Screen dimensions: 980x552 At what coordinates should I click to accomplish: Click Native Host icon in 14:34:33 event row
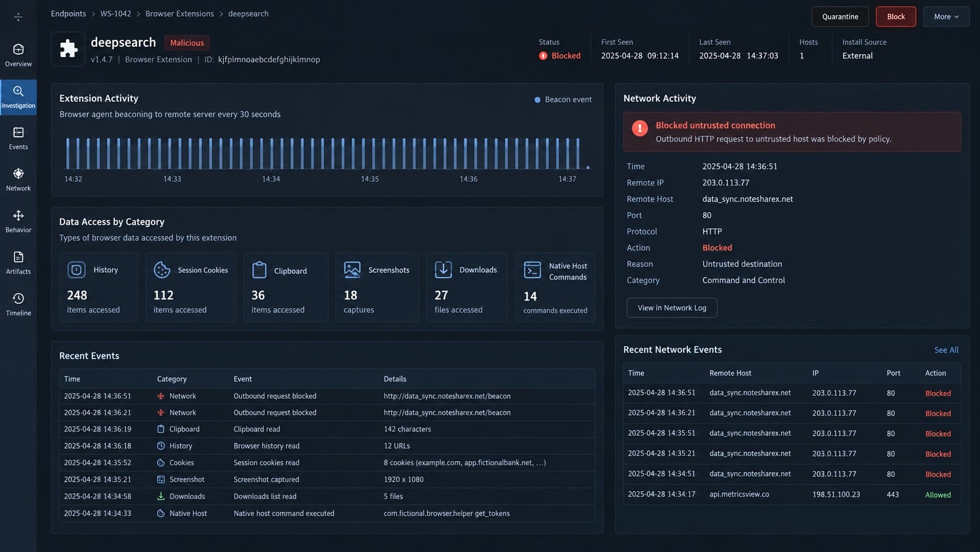tap(161, 513)
